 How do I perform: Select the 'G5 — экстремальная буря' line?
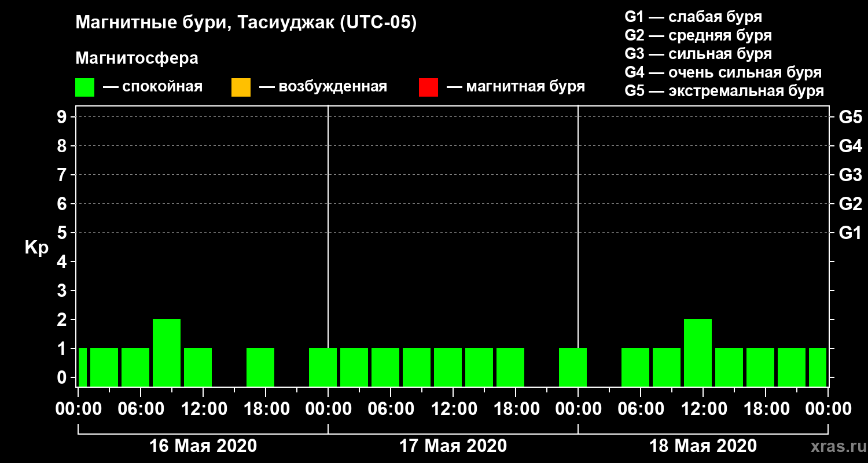tap(724, 91)
